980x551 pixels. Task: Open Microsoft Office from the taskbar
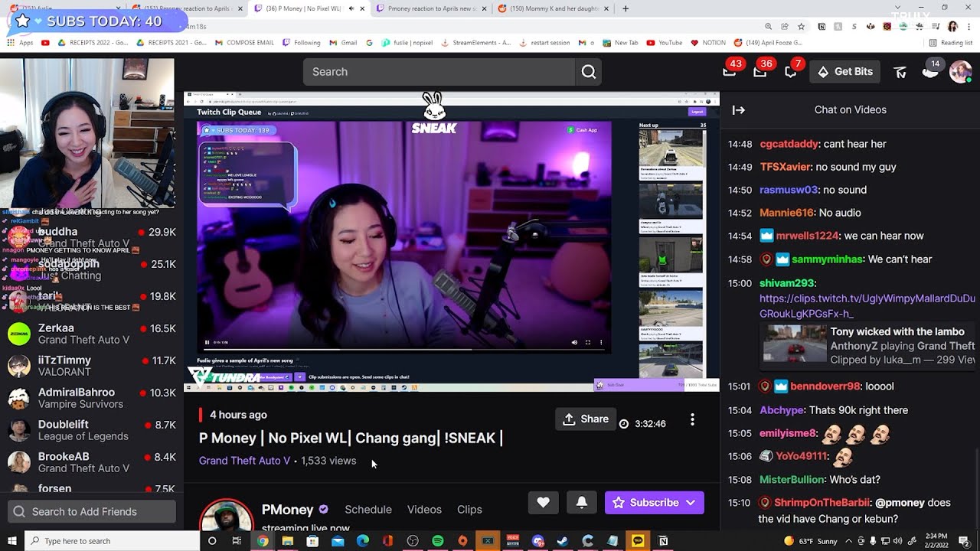point(387,541)
